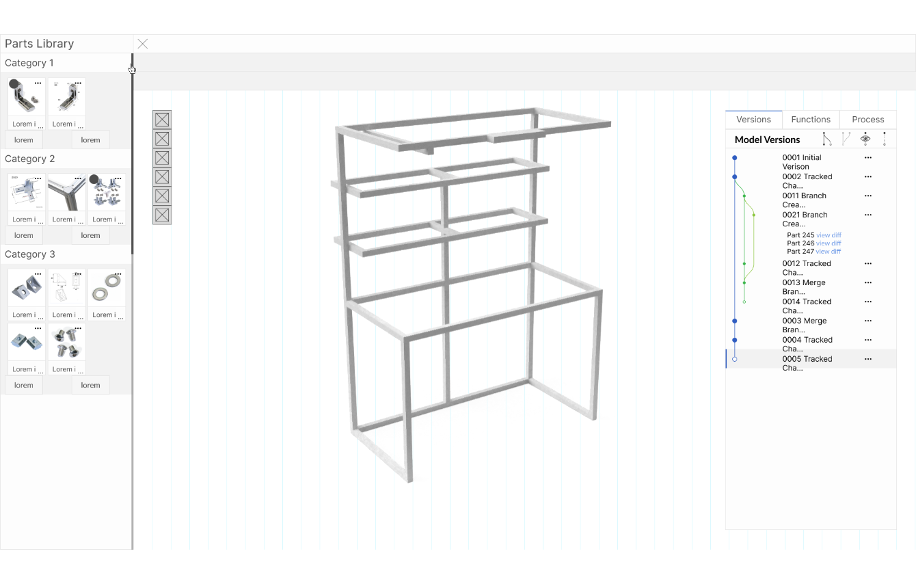The width and height of the screenshot is (916, 588).
Task: Select the merge branches icon in Model Versions
Action: pyautogui.click(x=846, y=138)
